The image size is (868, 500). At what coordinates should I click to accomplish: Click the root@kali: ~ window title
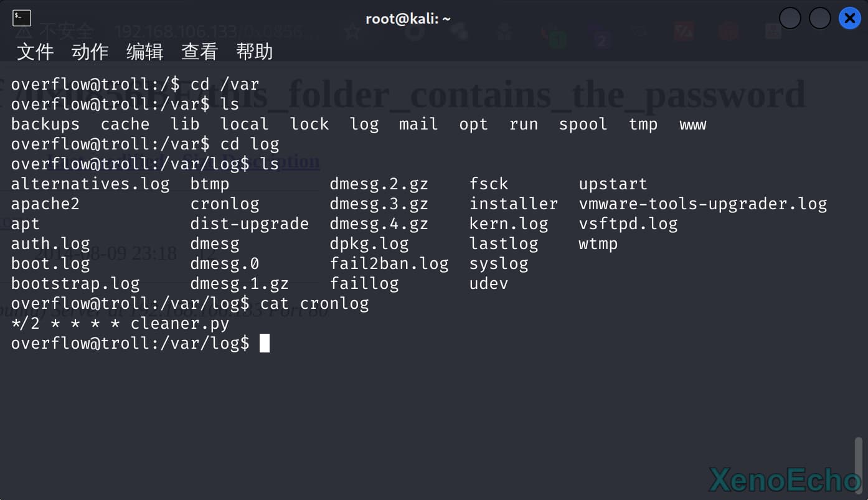[x=408, y=19]
